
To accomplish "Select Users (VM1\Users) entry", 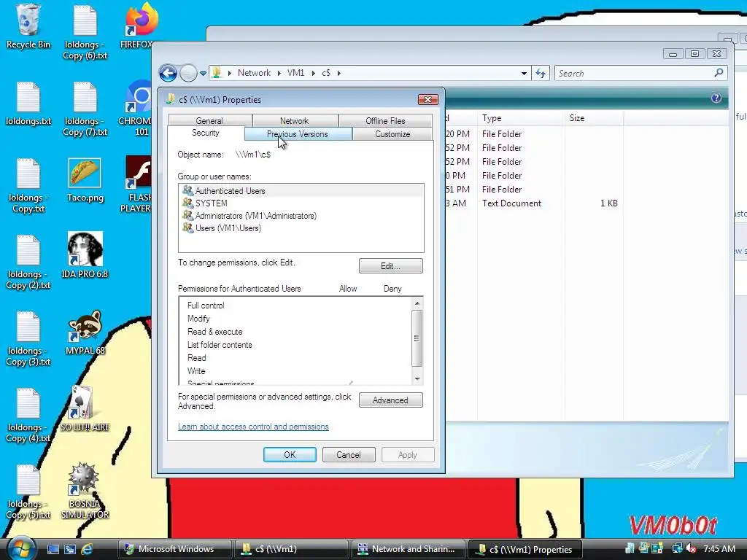I will [x=301, y=228].
